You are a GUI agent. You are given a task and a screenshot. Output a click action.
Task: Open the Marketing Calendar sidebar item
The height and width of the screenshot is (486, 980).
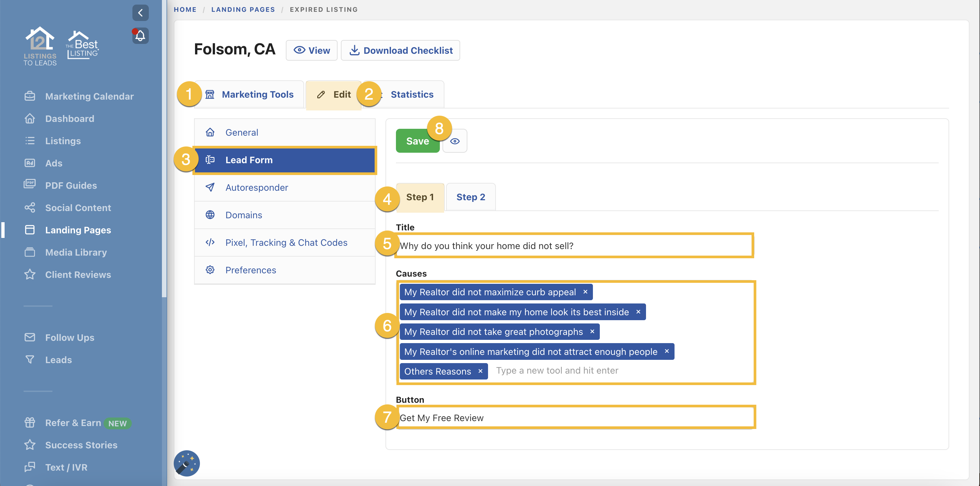(x=89, y=96)
